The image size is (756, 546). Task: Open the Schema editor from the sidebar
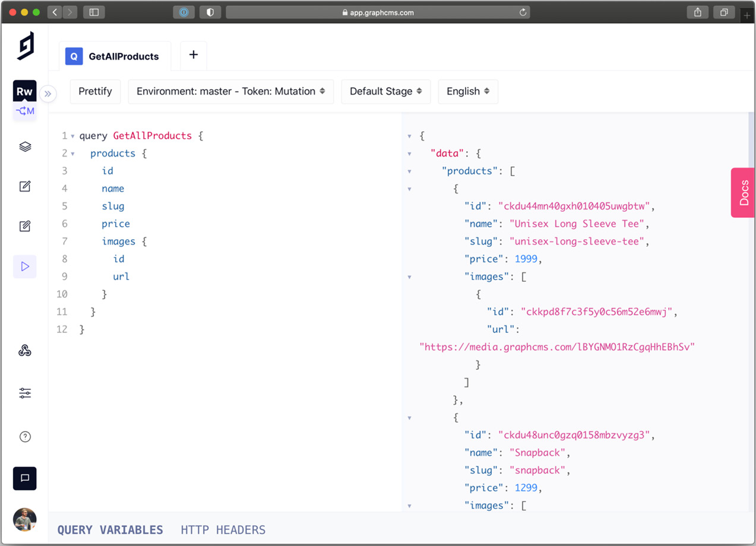24,147
